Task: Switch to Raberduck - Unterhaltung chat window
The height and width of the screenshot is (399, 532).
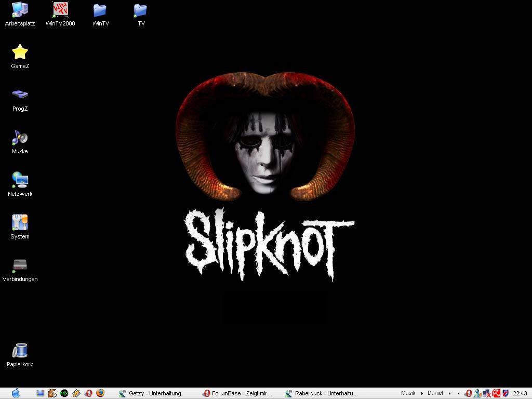Action: pyautogui.click(x=322, y=393)
